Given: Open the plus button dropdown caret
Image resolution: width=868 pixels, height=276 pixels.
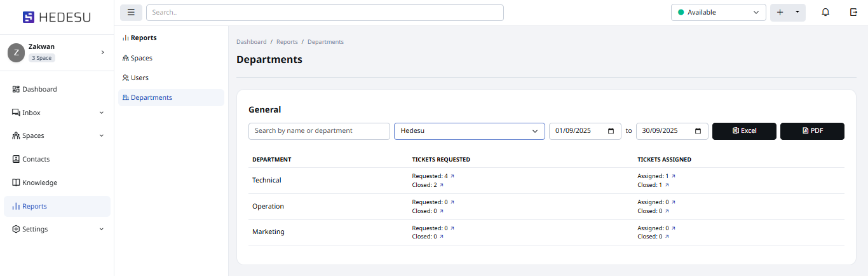Looking at the screenshot, I should pos(797,13).
